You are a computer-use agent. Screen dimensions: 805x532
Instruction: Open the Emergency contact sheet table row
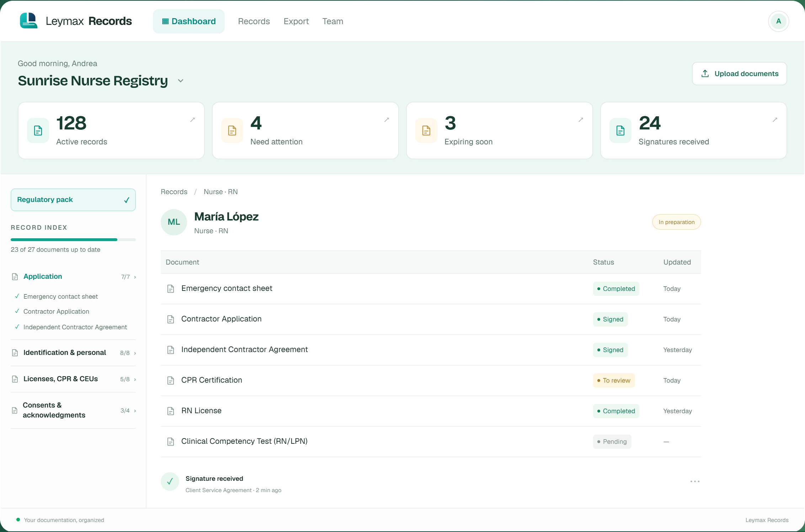(431, 289)
